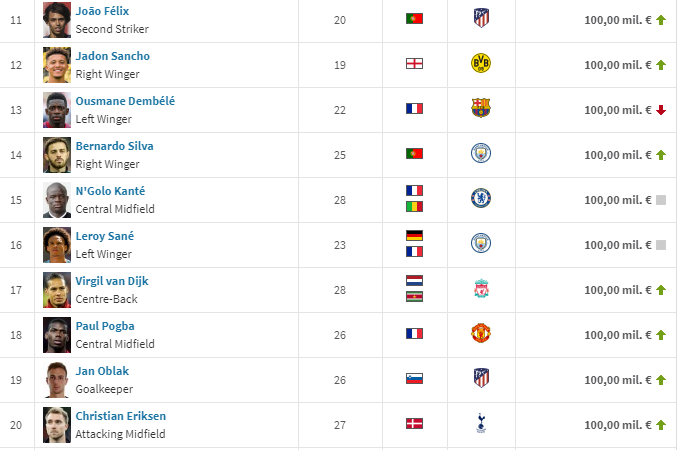Click green up arrow in Eriksen row
Screen dimensions: 677x450
pos(660,425)
